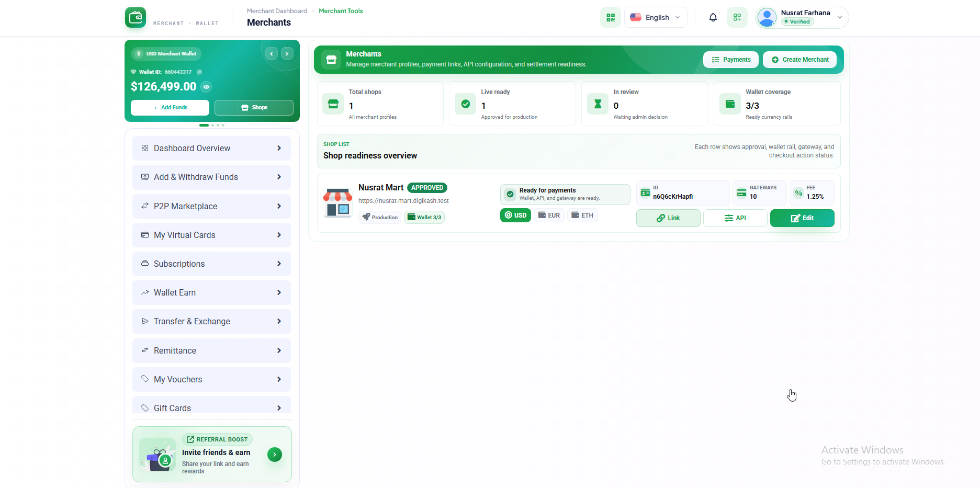The height and width of the screenshot is (488, 980).
Task: Click the Dashboard Overview sidebar icon
Action: [145, 148]
